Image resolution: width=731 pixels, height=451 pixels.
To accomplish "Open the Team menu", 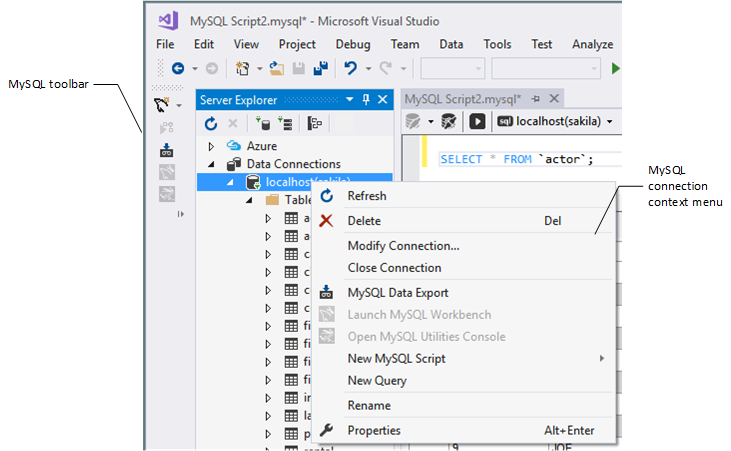I will tap(405, 44).
